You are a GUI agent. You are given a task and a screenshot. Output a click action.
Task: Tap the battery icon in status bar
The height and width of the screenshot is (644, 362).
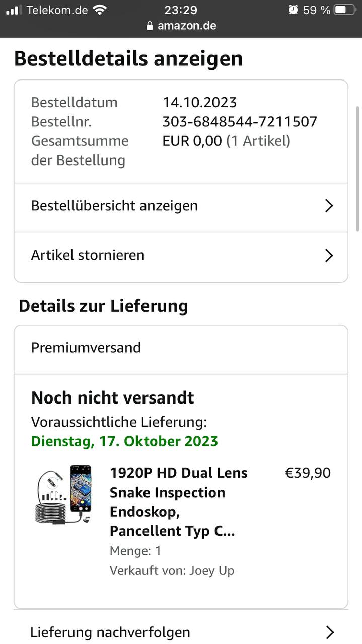click(x=345, y=10)
